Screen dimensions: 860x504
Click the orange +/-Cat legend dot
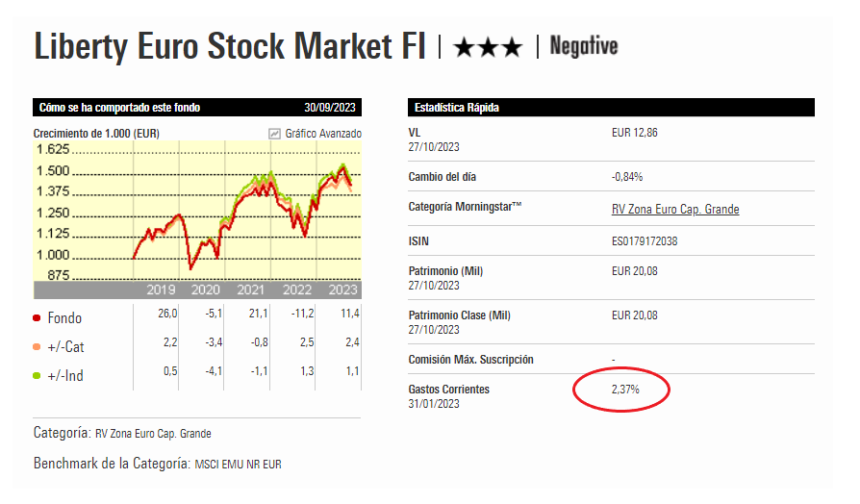37,346
